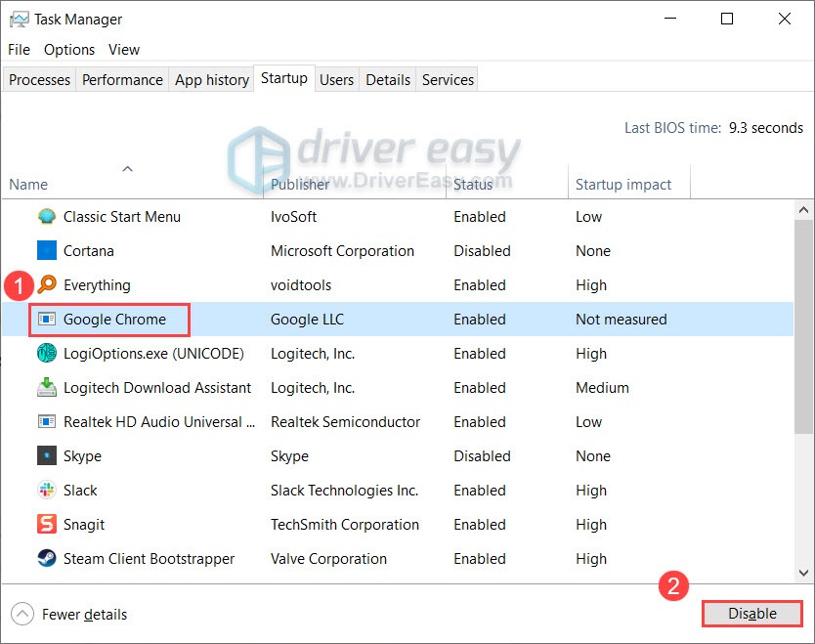Click the Skype icon
Image resolution: width=815 pixels, height=644 pixels.
pyautogui.click(x=46, y=455)
